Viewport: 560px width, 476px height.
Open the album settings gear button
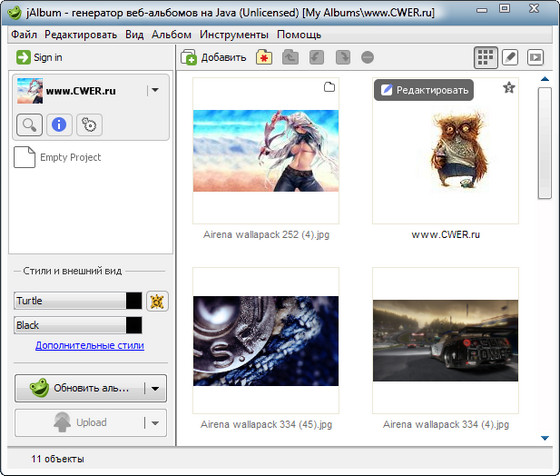click(x=89, y=125)
